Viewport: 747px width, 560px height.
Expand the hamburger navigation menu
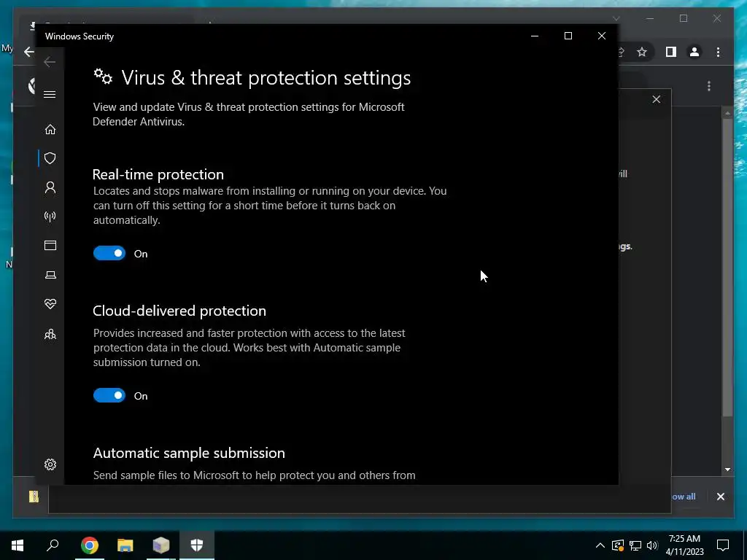click(50, 94)
